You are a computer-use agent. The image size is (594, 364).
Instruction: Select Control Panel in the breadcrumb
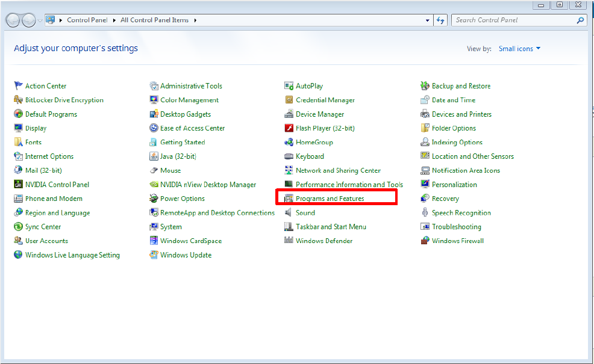coord(87,20)
